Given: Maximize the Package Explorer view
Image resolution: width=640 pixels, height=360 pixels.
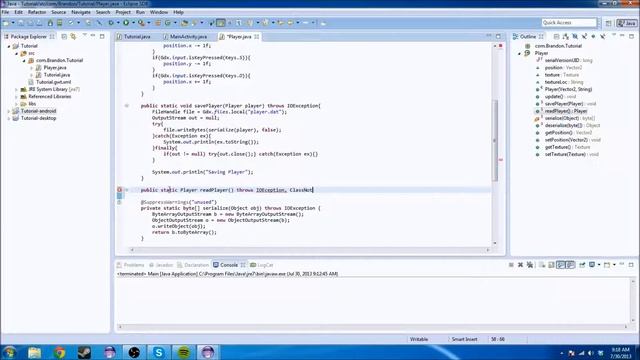Looking at the screenshot, I should point(102,36).
